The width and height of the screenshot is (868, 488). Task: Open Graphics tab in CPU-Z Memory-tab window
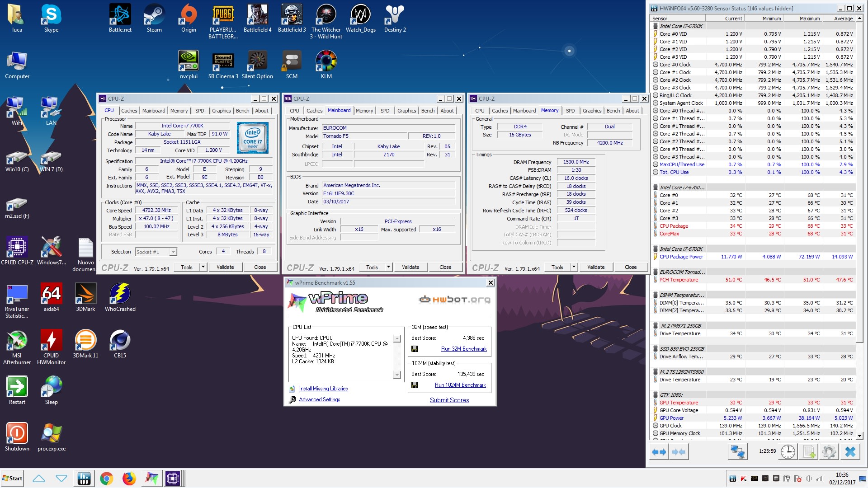pos(592,111)
